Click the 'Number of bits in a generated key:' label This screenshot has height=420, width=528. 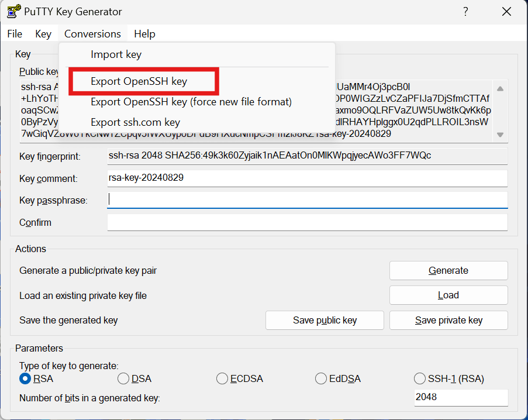(x=89, y=398)
